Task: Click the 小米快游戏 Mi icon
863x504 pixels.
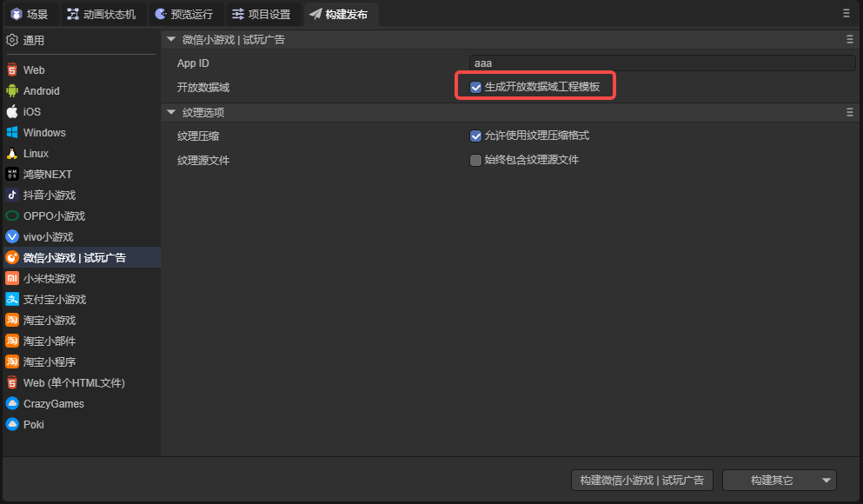Action: pyautogui.click(x=12, y=279)
